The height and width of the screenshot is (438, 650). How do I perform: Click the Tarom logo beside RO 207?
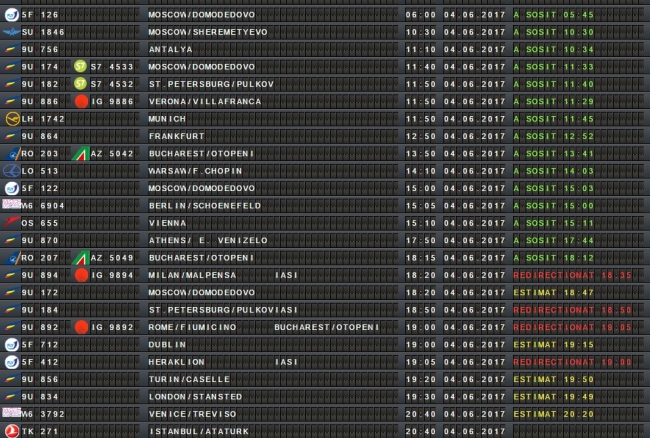pyautogui.click(x=12, y=258)
